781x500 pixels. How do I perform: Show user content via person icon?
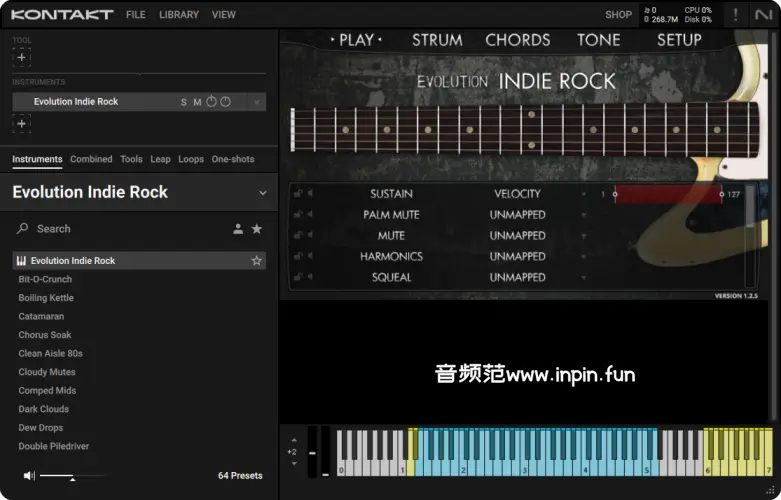coord(238,229)
